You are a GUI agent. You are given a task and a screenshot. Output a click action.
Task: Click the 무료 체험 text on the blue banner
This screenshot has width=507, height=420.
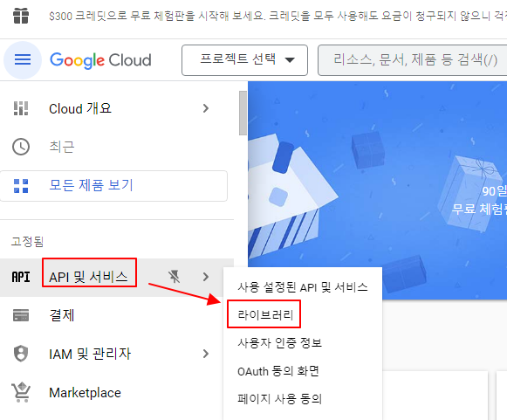(x=479, y=209)
